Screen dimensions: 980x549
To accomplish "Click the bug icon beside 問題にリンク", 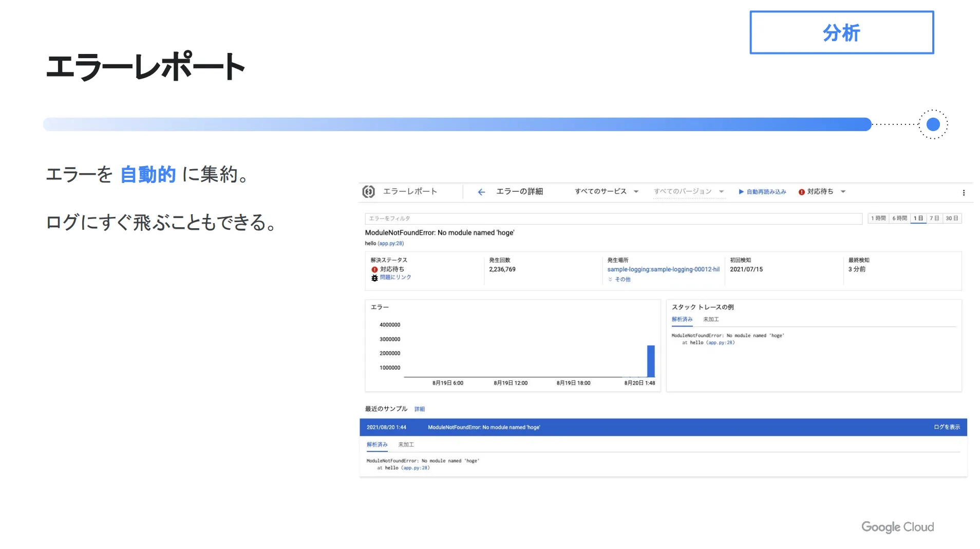I will [x=374, y=278].
